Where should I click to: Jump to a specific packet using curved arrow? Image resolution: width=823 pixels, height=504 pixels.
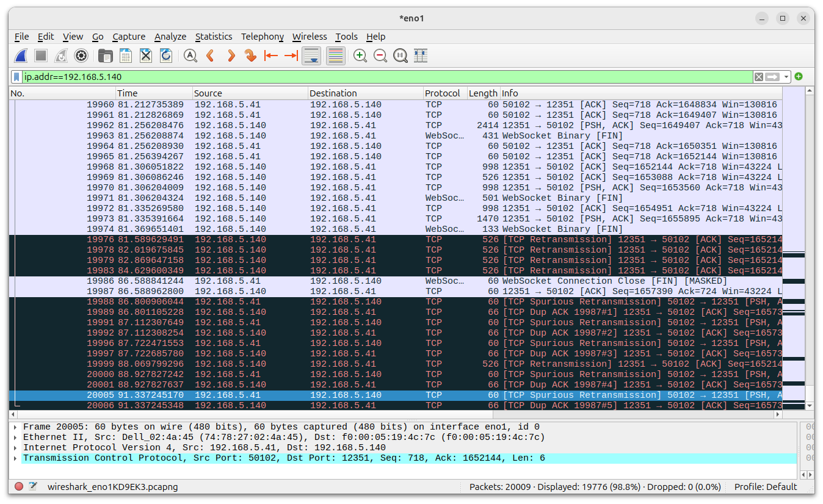(250, 56)
